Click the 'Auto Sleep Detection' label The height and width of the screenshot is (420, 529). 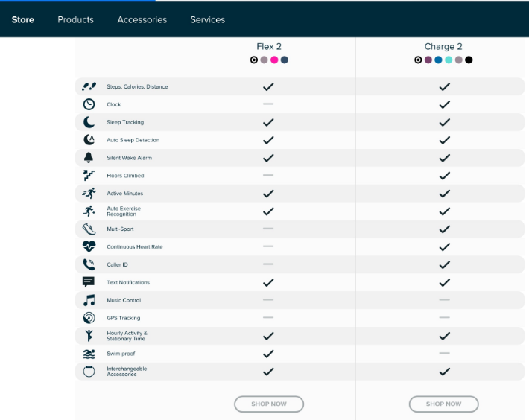tap(133, 140)
